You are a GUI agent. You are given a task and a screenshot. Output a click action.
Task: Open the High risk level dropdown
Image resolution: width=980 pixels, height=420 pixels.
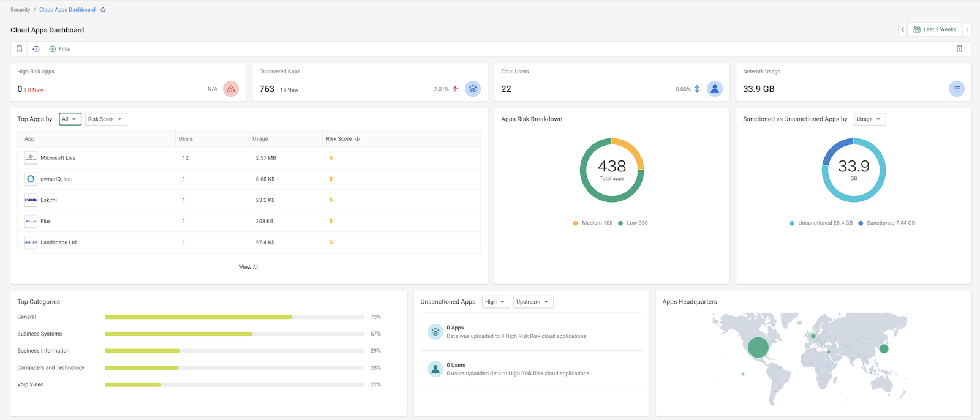coord(496,302)
